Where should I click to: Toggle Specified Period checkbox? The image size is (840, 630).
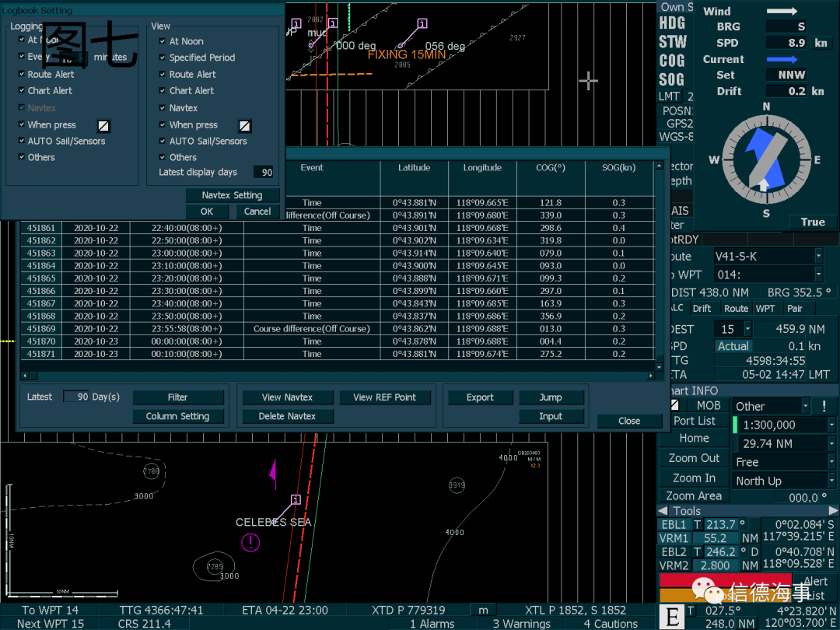[x=163, y=57]
